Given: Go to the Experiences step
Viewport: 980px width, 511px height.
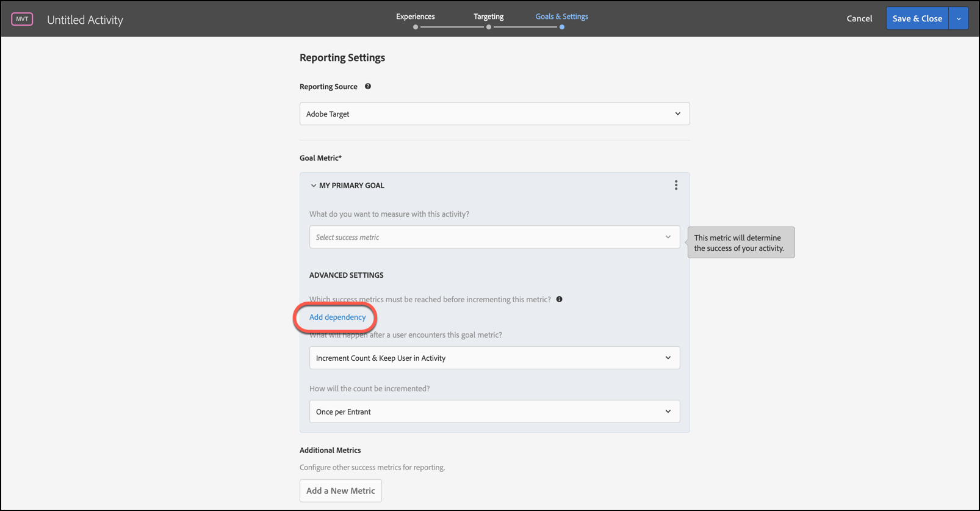Looking at the screenshot, I should click(x=415, y=16).
